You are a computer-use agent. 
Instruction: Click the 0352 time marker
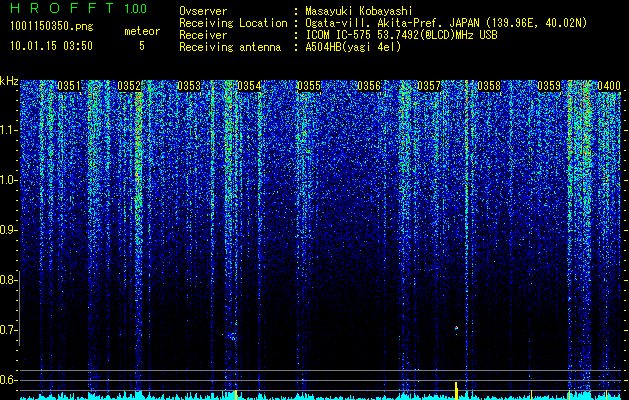tap(129, 86)
